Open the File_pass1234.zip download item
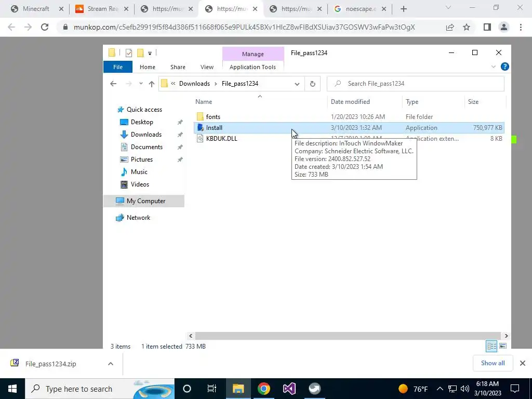Viewport: 532px width, 399px height. click(50, 364)
